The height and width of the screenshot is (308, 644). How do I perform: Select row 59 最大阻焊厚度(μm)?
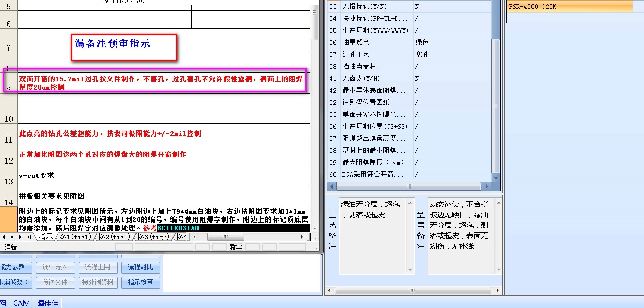(410, 162)
